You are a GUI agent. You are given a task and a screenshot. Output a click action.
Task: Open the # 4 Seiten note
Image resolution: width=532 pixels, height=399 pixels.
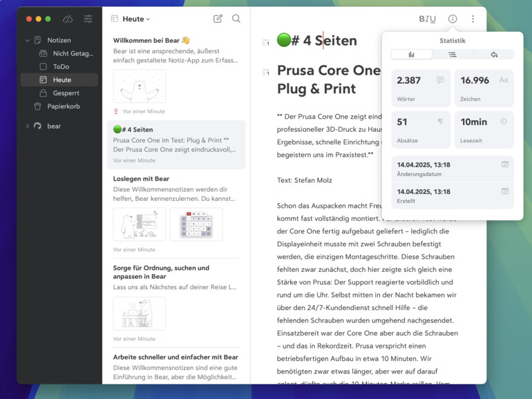(176, 145)
